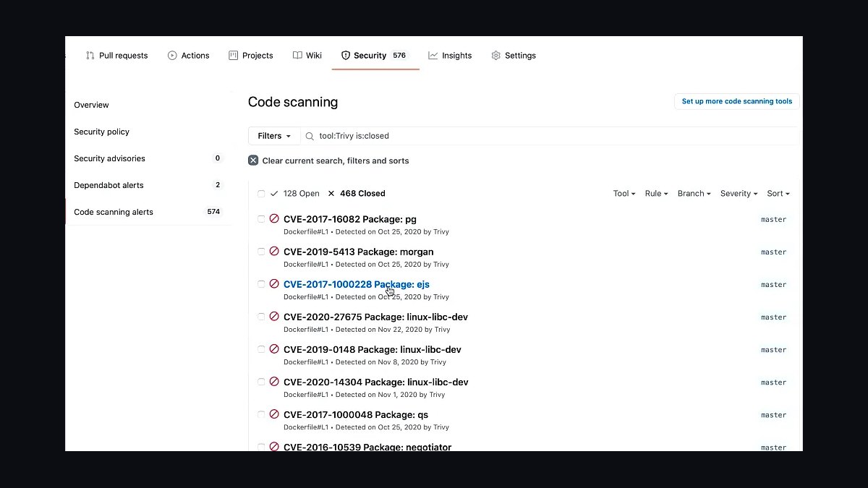Click closed icon for CVE-2017-16082 alert
This screenshot has width=868, height=488.
(x=274, y=218)
